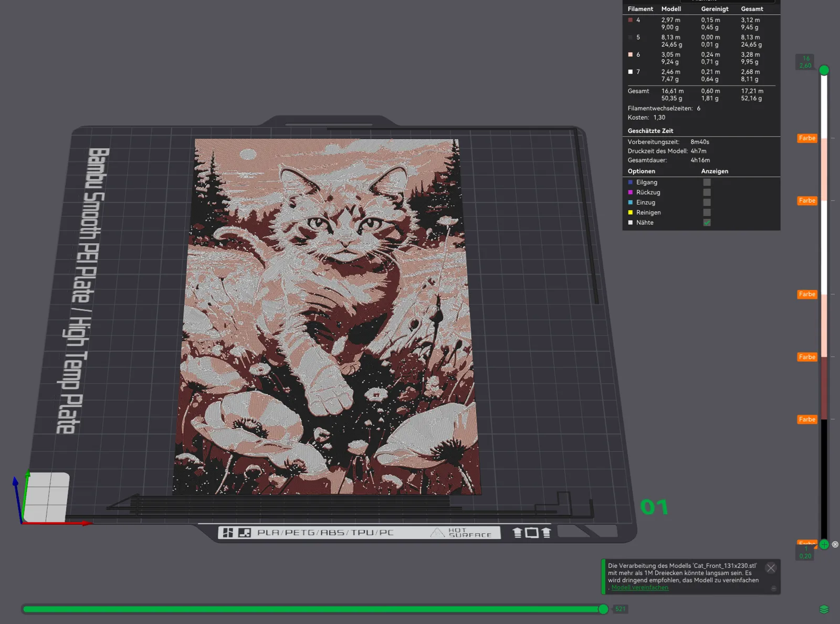Click the filament 4 dark-red color swatch
The height and width of the screenshot is (624, 840).
[631, 20]
